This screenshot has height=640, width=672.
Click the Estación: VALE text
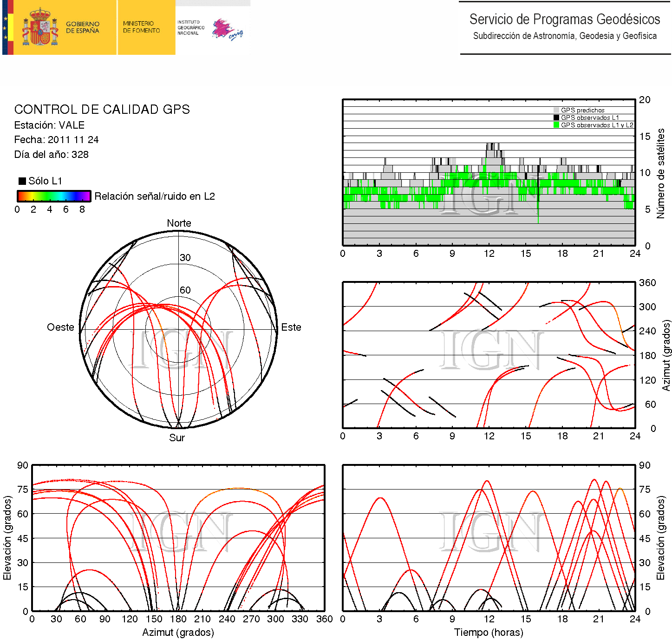click(x=49, y=125)
